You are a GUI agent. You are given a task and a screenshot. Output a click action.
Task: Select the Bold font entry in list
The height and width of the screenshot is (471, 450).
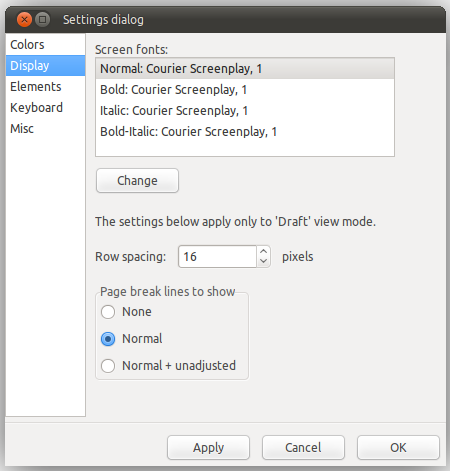(245, 90)
